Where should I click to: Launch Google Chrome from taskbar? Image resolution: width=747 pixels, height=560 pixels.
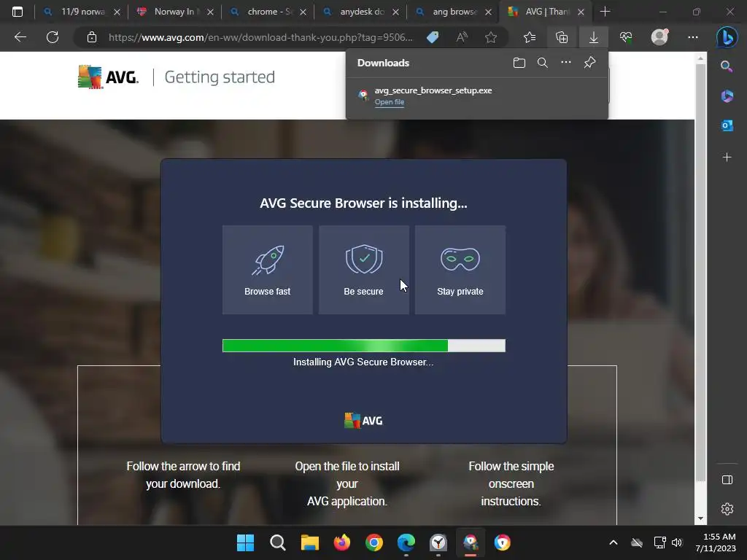tap(374, 542)
